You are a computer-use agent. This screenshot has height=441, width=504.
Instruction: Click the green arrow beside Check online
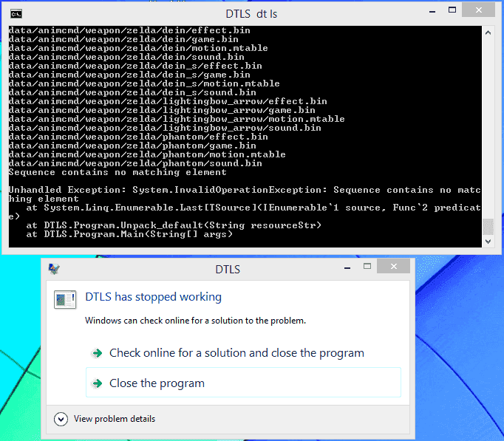coord(97,353)
